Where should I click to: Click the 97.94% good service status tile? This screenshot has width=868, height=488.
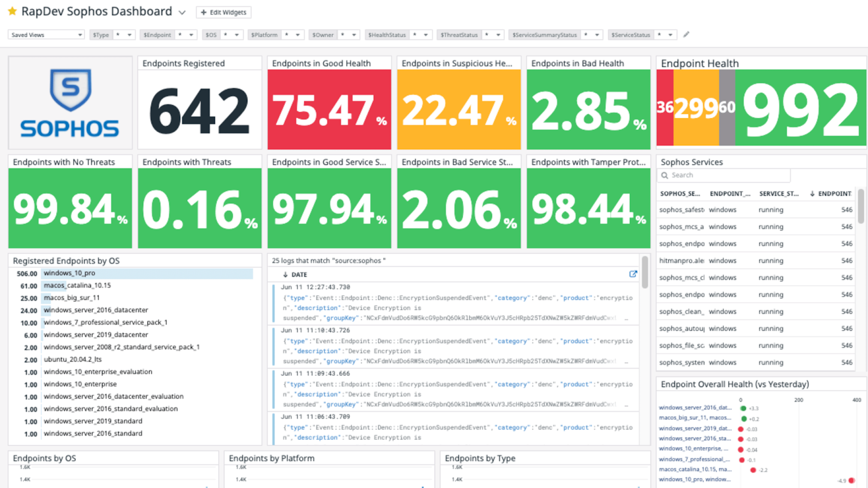tap(329, 208)
